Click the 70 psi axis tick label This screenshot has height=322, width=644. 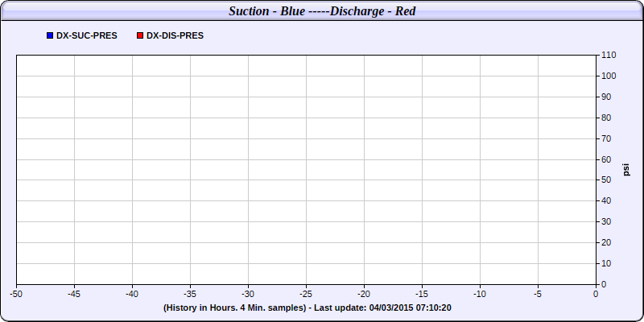tap(606, 138)
